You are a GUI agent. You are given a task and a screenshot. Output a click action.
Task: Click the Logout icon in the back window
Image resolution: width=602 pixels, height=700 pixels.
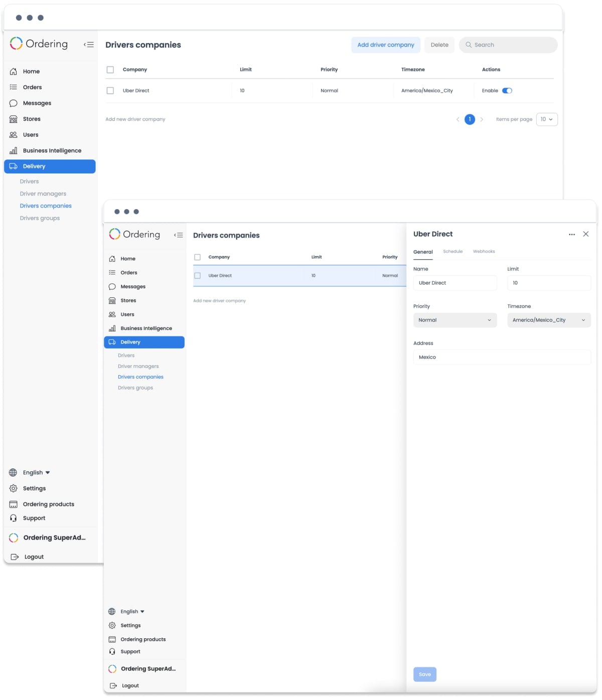(15, 557)
